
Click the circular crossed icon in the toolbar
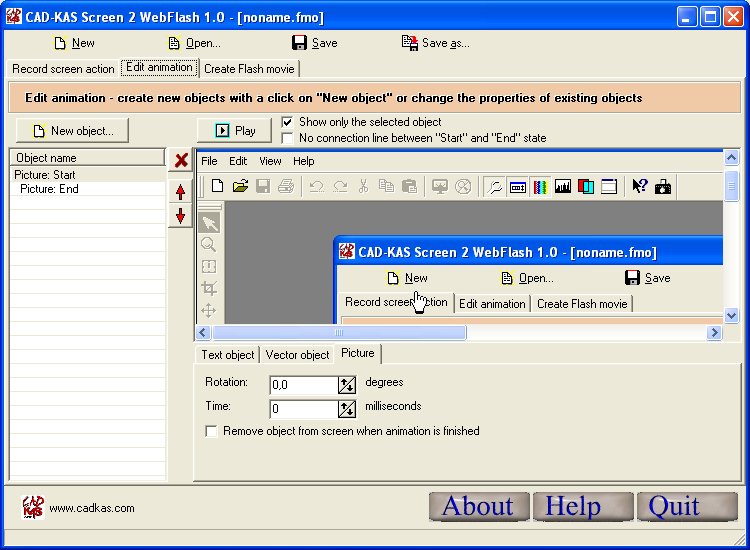[x=463, y=186]
